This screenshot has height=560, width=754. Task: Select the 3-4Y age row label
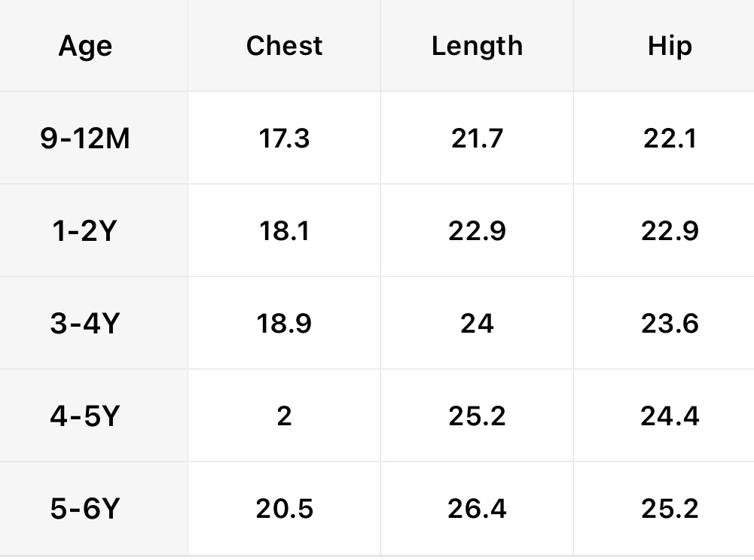click(x=85, y=324)
